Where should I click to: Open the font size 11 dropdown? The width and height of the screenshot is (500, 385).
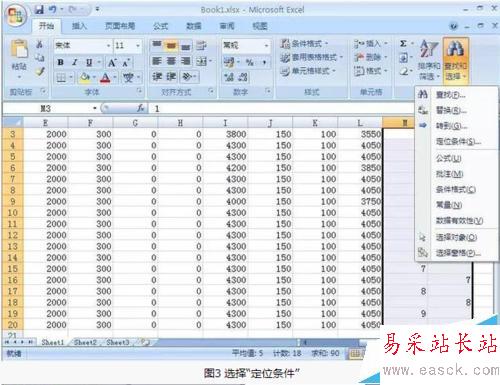click(138, 45)
